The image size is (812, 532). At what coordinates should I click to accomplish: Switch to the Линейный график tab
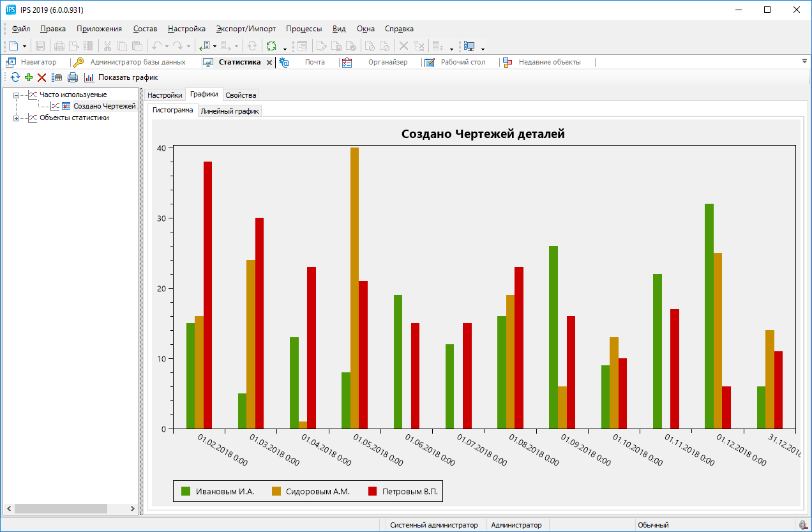point(230,111)
